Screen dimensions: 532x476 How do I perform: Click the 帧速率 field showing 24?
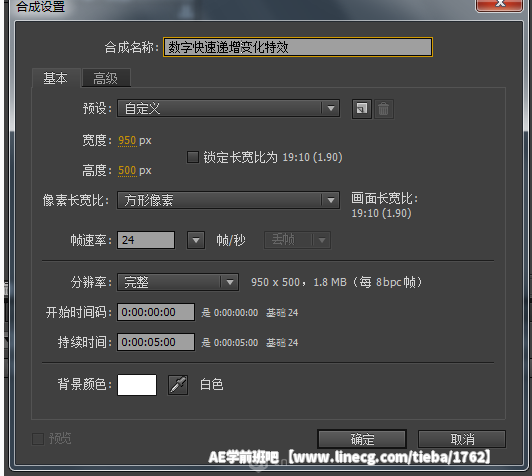click(146, 240)
